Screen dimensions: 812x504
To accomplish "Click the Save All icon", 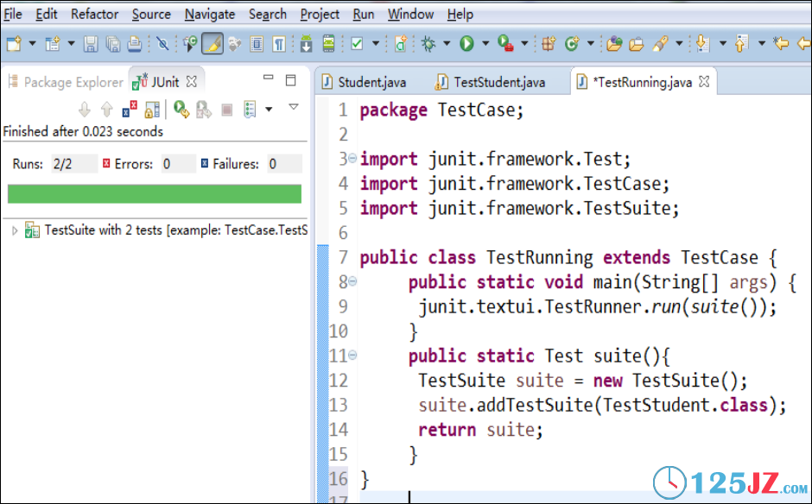I will pyautogui.click(x=112, y=43).
